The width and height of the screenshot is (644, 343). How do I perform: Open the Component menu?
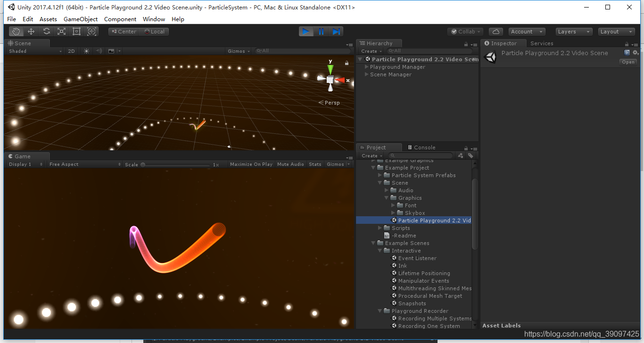click(120, 19)
